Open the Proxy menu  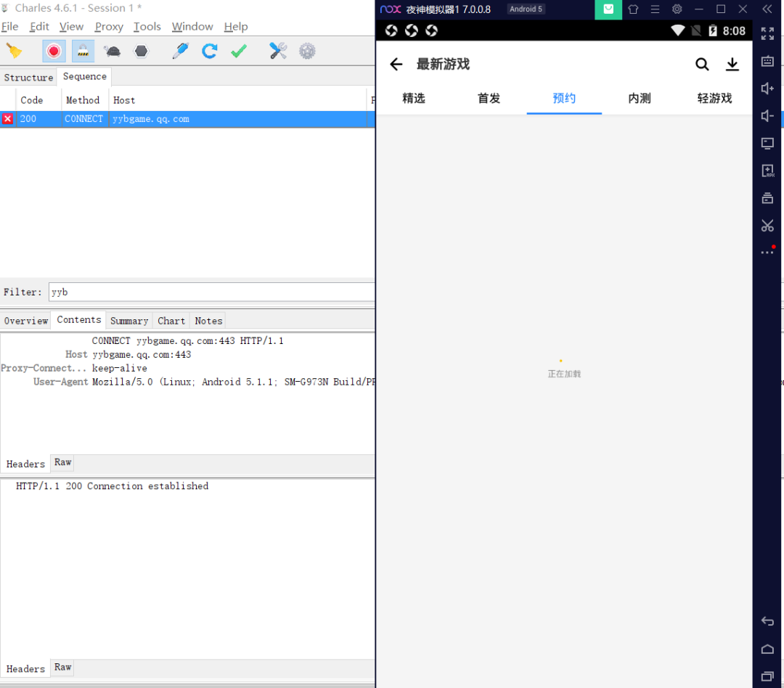coord(109,27)
